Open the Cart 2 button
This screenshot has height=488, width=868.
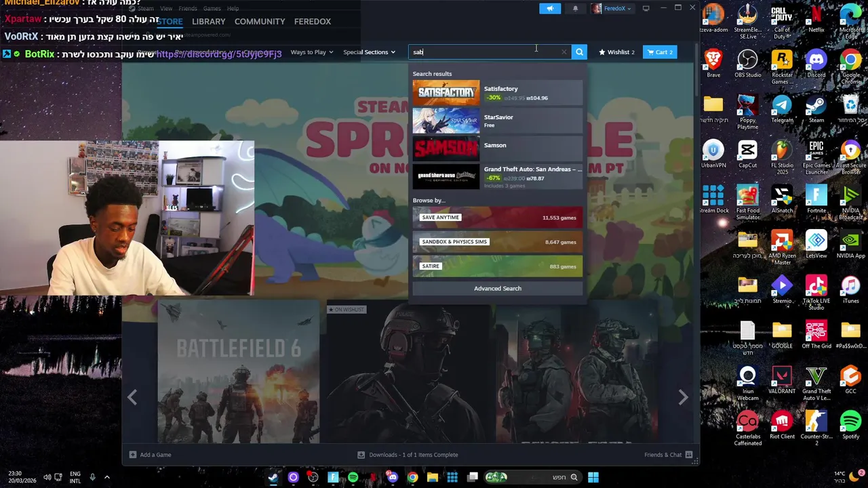(x=660, y=52)
